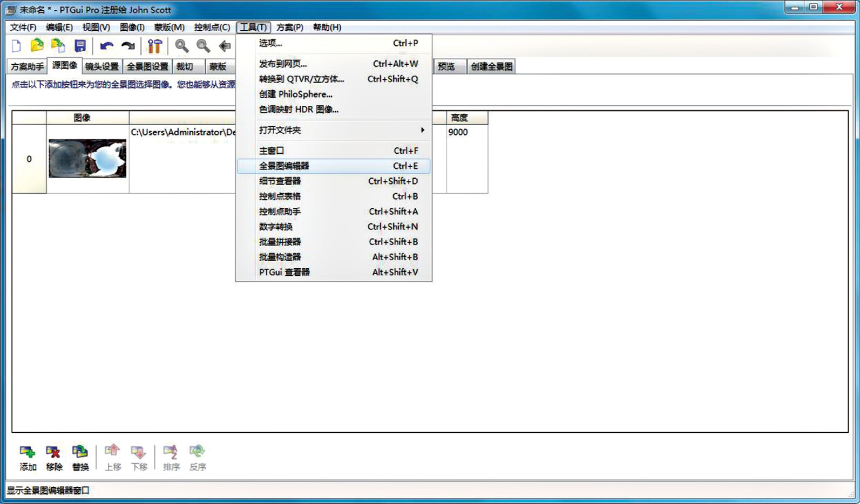Choose 主窗口 from the Tools menu
This screenshot has width=860, height=504.
334,151
